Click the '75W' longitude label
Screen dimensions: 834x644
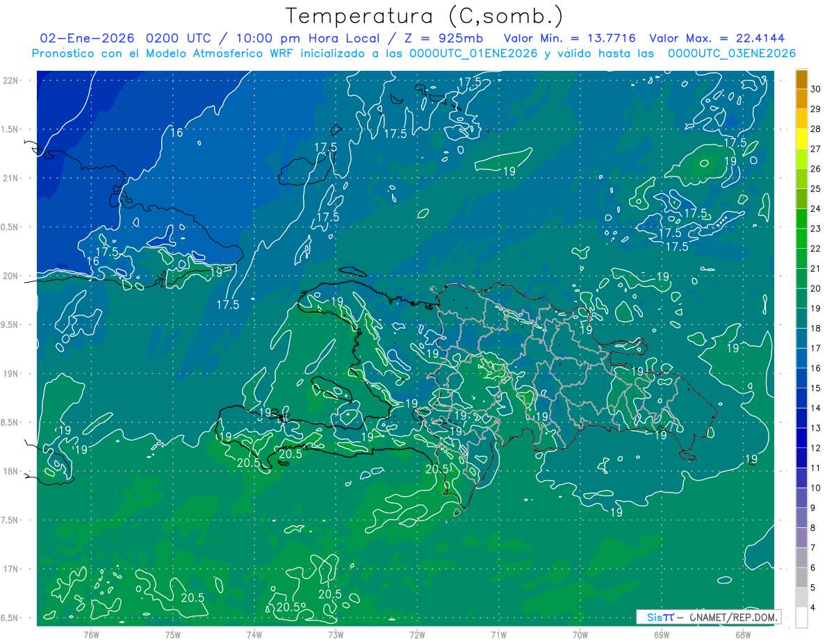[x=173, y=635]
